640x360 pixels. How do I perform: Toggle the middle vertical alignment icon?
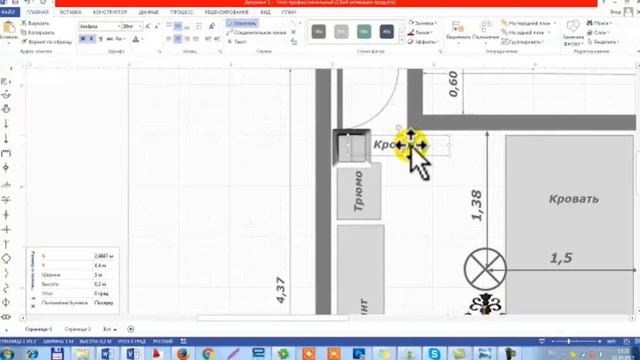tap(178, 27)
